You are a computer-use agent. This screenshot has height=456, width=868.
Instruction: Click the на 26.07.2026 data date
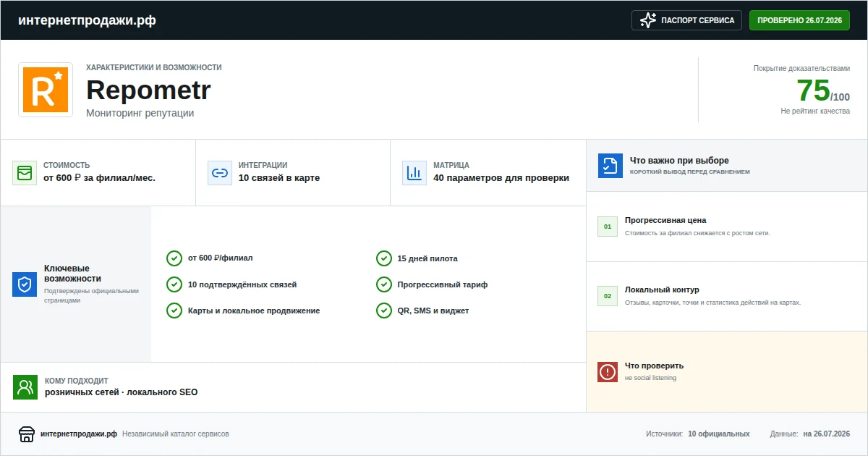point(826,434)
